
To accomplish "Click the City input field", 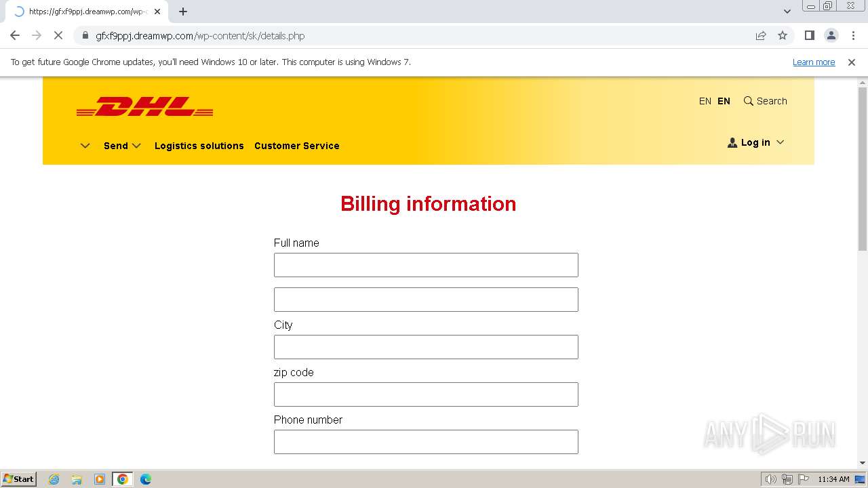I will click(426, 347).
